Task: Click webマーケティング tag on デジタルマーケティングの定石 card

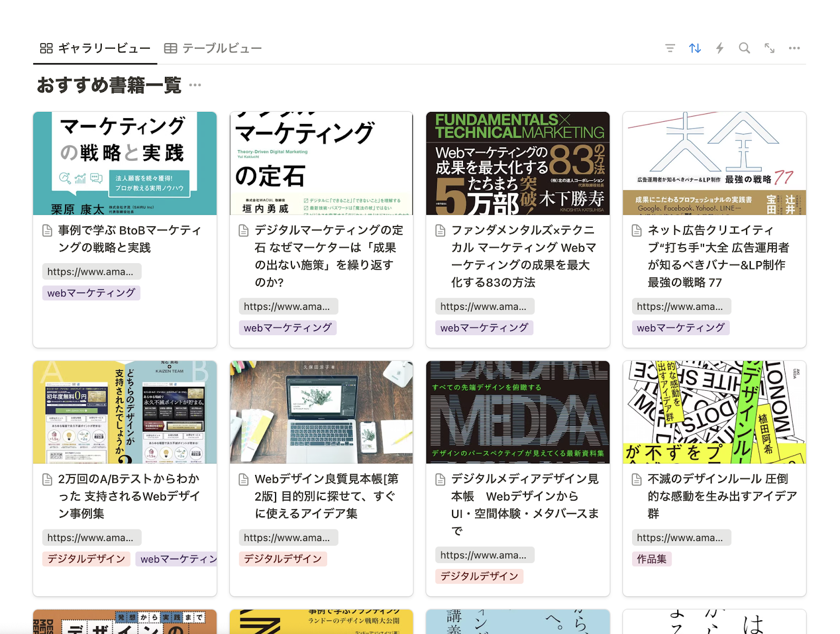Action: [288, 328]
